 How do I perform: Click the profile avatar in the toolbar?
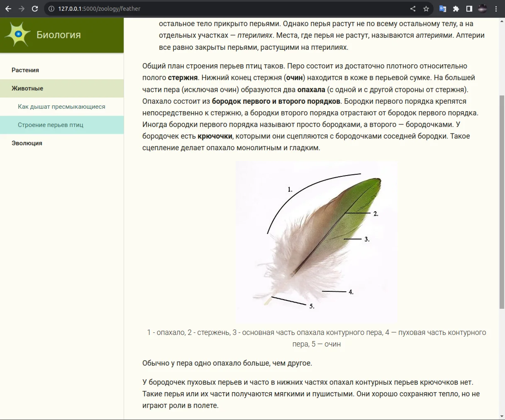click(x=483, y=9)
